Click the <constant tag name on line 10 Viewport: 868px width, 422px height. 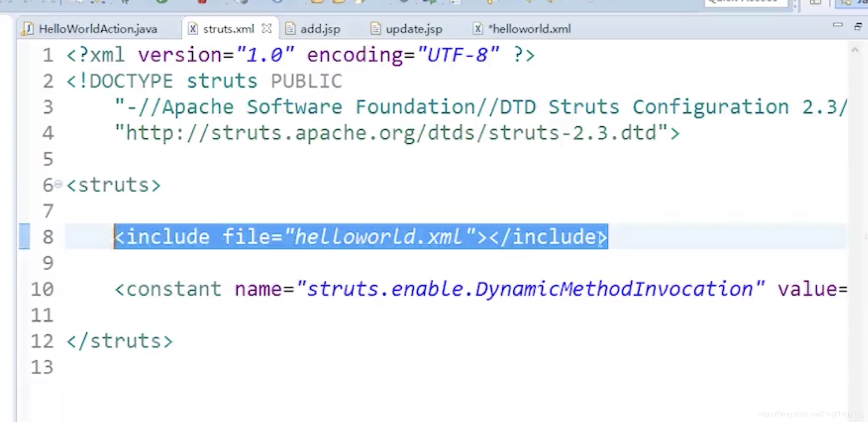[168, 289]
